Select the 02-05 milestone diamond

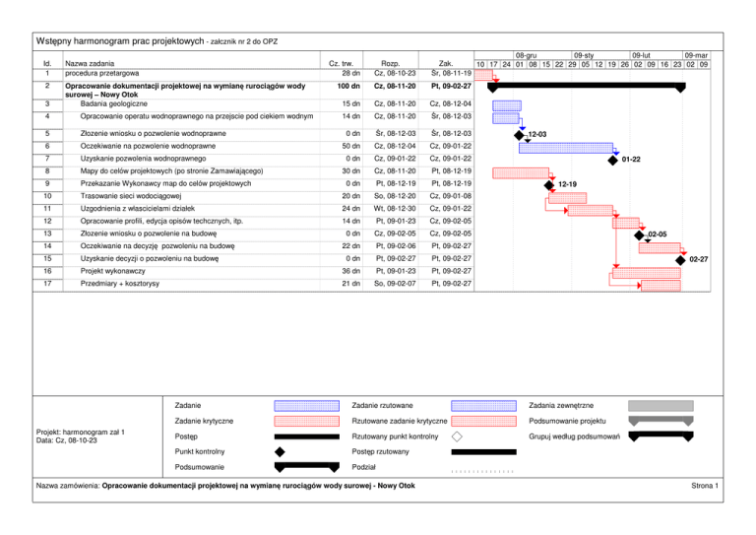point(640,234)
